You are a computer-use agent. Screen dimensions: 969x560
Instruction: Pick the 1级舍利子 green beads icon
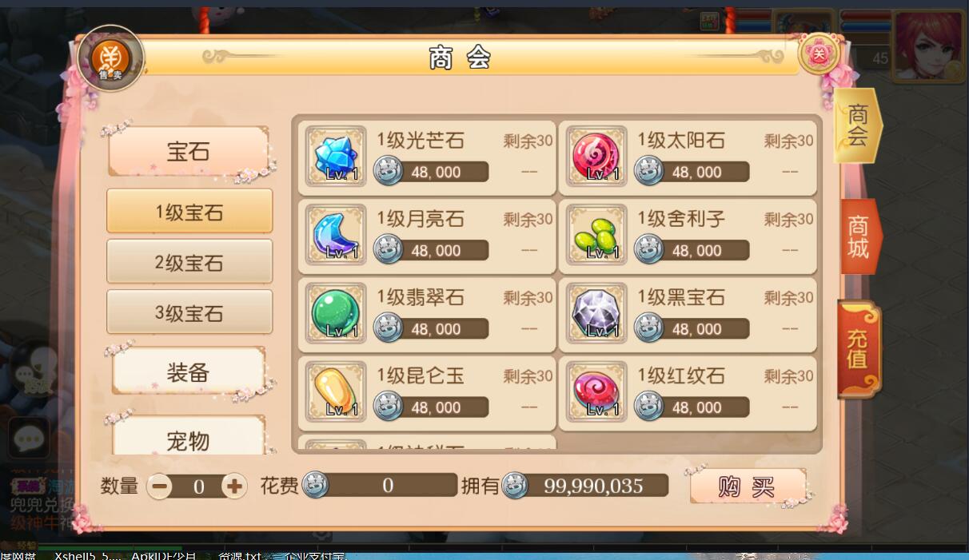click(596, 235)
